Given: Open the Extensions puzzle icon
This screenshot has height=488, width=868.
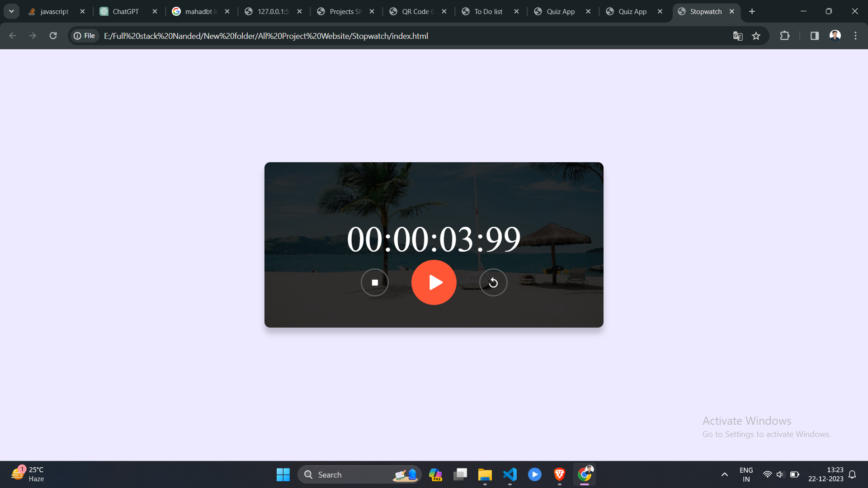Looking at the screenshot, I should click(x=785, y=36).
